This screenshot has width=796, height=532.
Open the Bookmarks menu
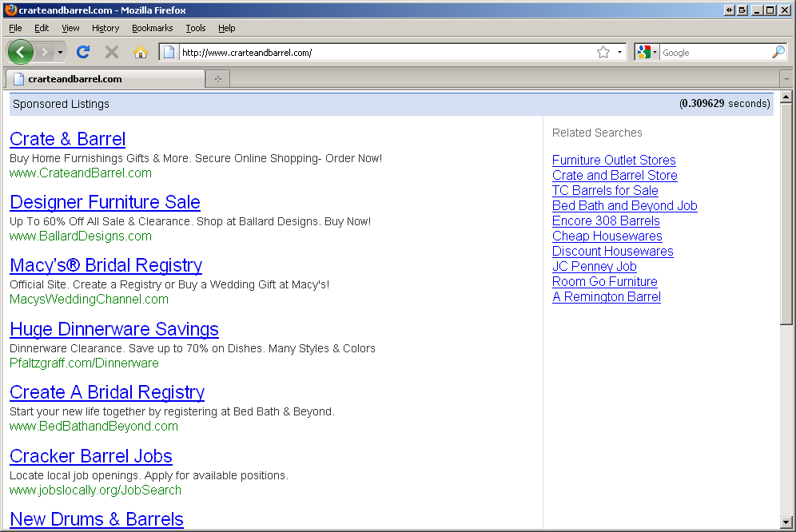point(153,28)
